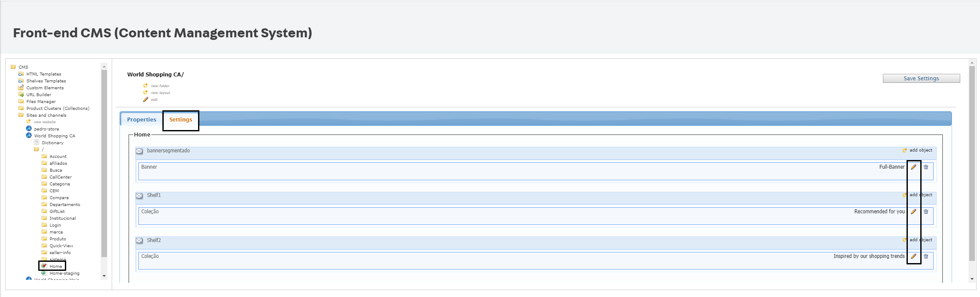
Task: Select the Settings tab
Action: tap(180, 120)
